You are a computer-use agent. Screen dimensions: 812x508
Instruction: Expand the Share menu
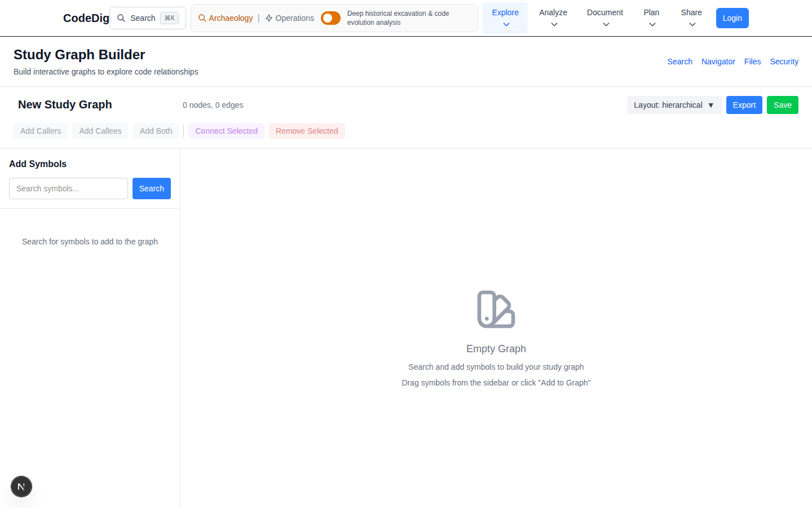coord(691,17)
